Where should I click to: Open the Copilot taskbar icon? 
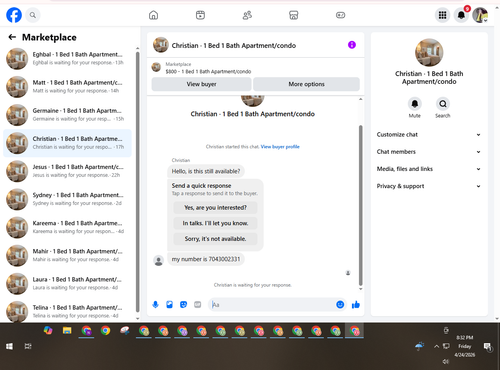(x=48, y=330)
